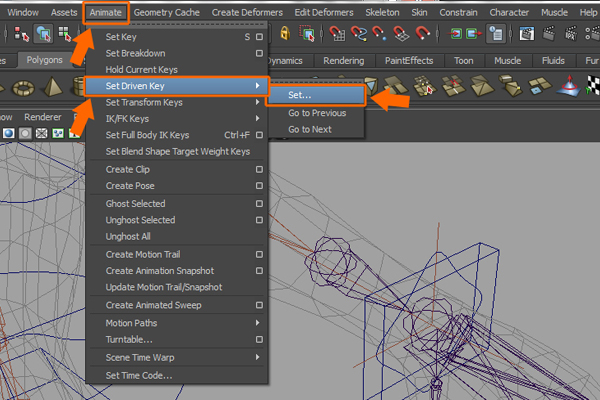The width and height of the screenshot is (600, 400).
Task: Choose Set... in the submenu
Action: pyautogui.click(x=317, y=95)
